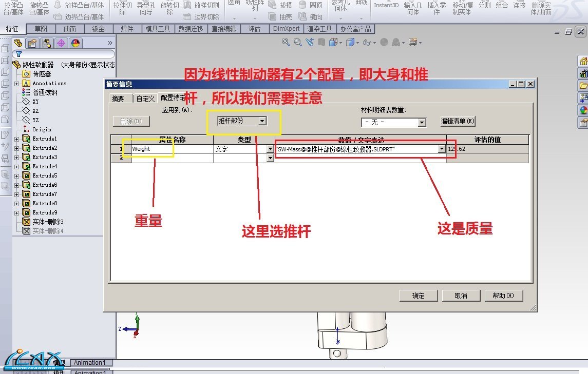588x374 pixels.
Task: Click the 镜向 mirror tool
Action: click(x=311, y=17)
